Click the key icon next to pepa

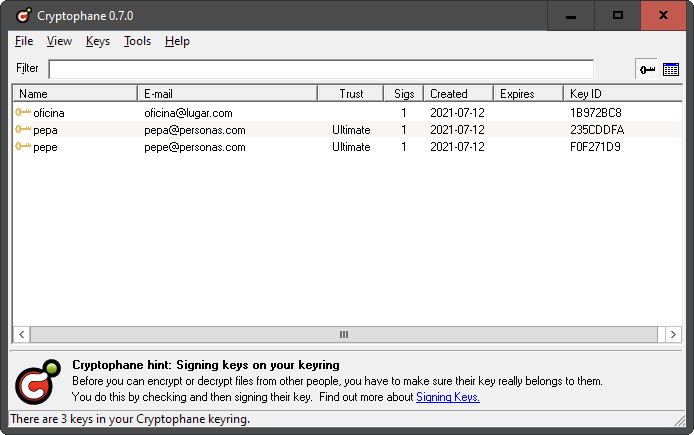click(x=23, y=130)
